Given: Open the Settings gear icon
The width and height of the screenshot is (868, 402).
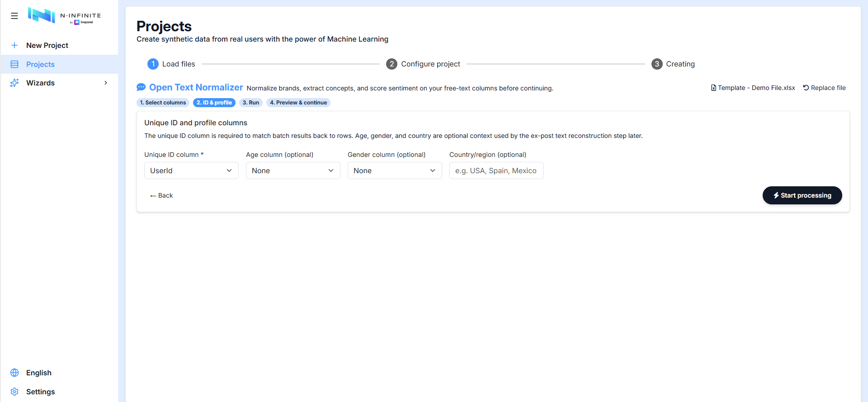Looking at the screenshot, I should pyautogui.click(x=14, y=392).
